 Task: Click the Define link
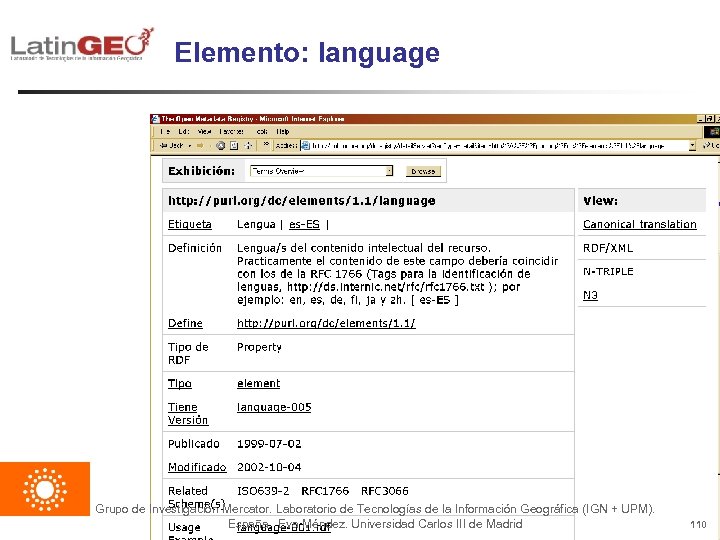185,323
